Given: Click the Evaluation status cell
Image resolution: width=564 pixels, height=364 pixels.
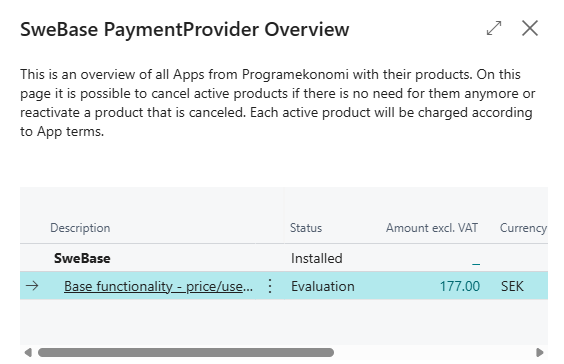Looking at the screenshot, I should pos(323,286).
